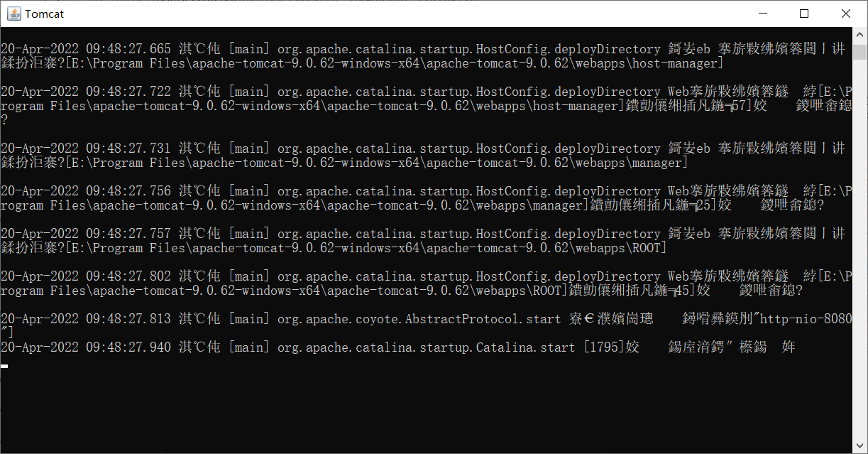The height and width of the screenshot is (454, 868).
Task: Click the maximize window icon
Action: point(804,13)
